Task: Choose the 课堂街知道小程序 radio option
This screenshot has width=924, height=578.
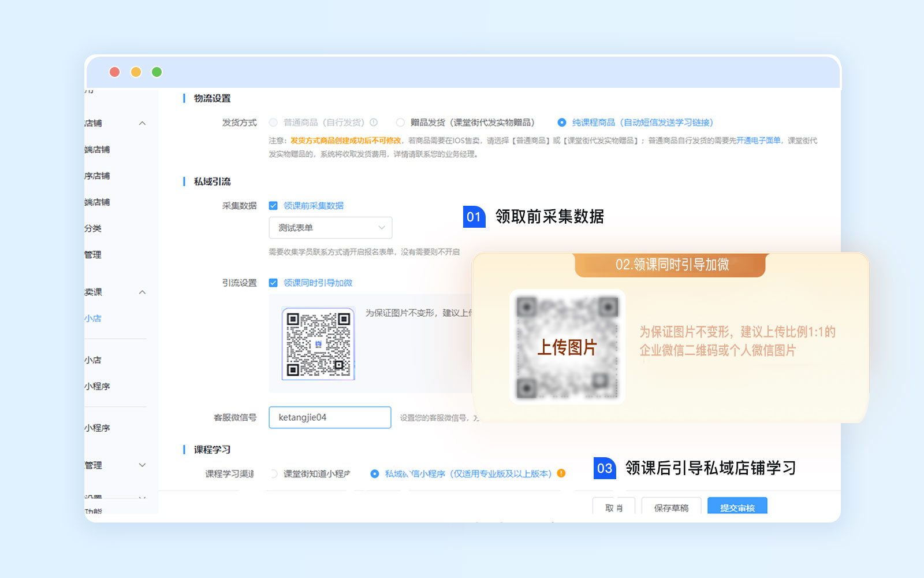Action: click(274, 473)
